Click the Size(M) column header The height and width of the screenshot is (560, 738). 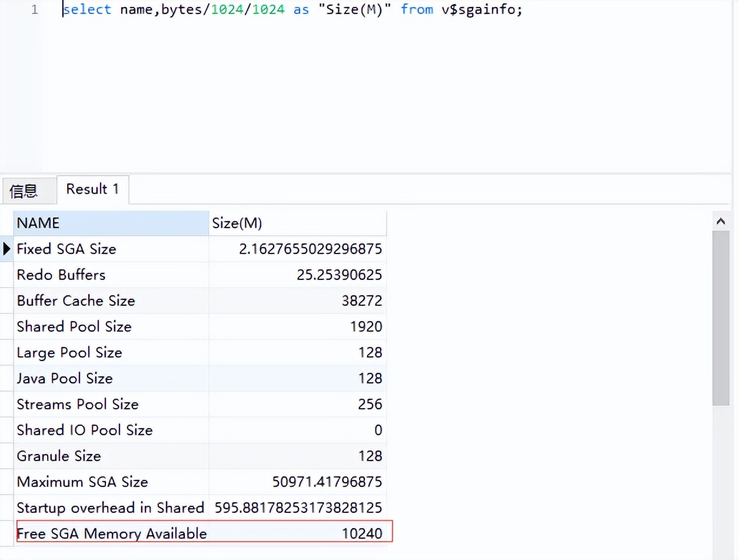point(297,224)
